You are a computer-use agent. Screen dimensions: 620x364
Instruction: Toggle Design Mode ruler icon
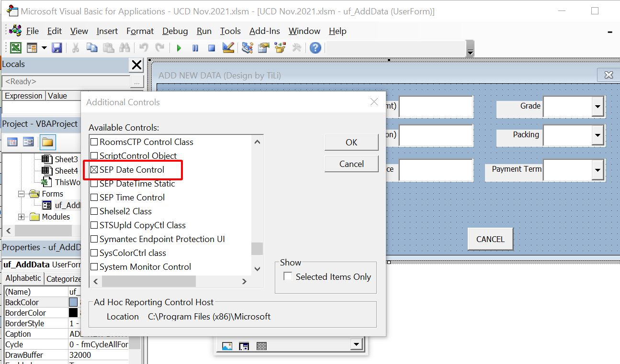pos(228,48)
